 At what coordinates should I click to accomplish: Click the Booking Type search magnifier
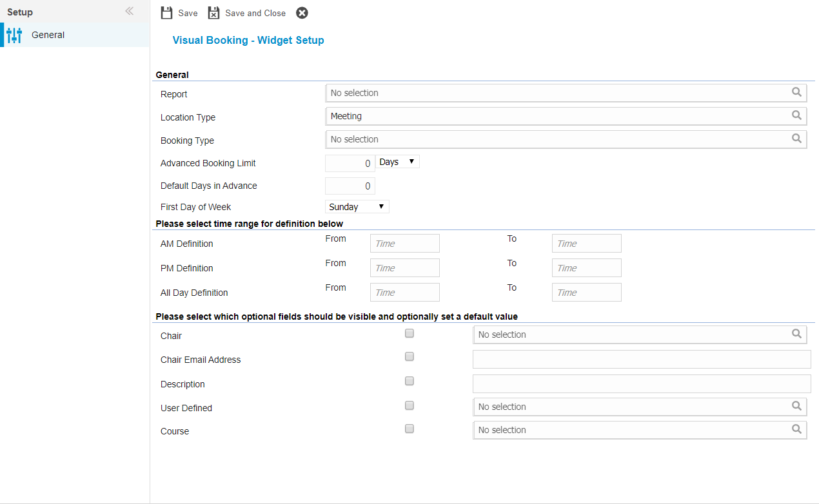tap(797, 139)
